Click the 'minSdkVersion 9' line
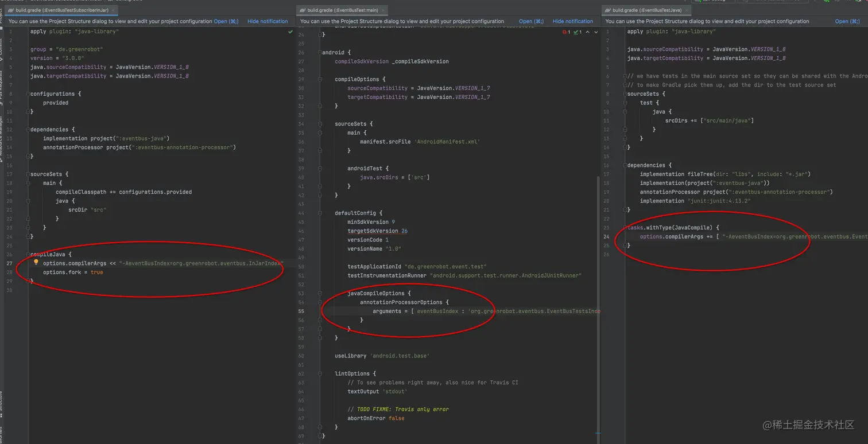 pos(371,222)
